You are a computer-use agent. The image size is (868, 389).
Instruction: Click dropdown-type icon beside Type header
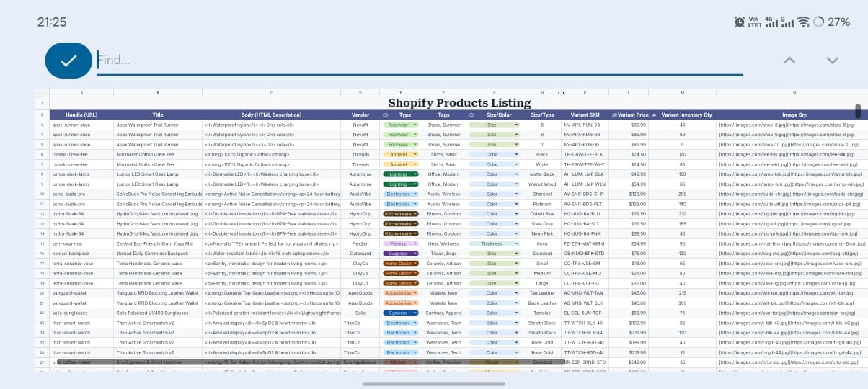coord(385,115)
